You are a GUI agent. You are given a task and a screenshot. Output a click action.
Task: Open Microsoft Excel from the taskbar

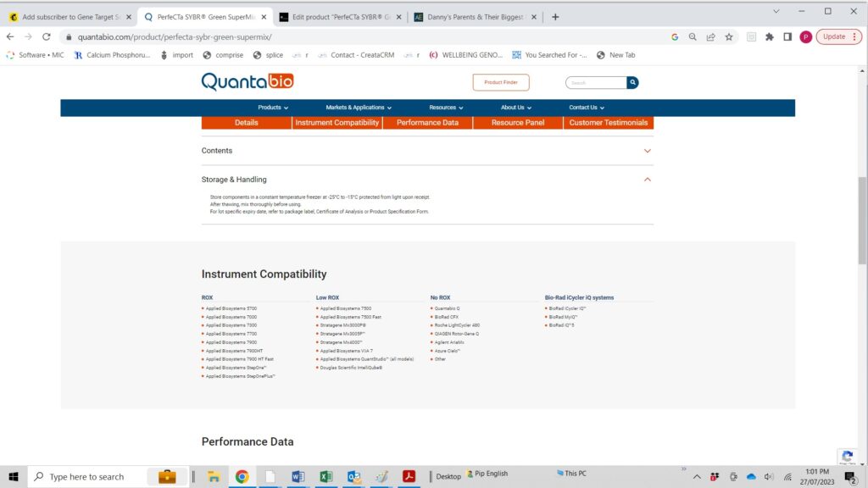click(x=326, y=476)
